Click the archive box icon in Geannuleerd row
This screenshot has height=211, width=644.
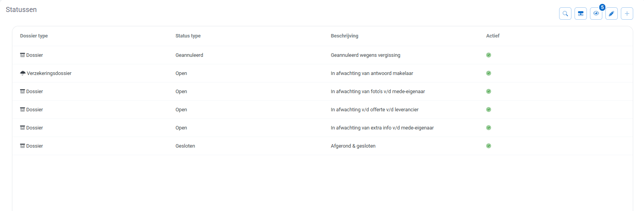pos(22,55)
